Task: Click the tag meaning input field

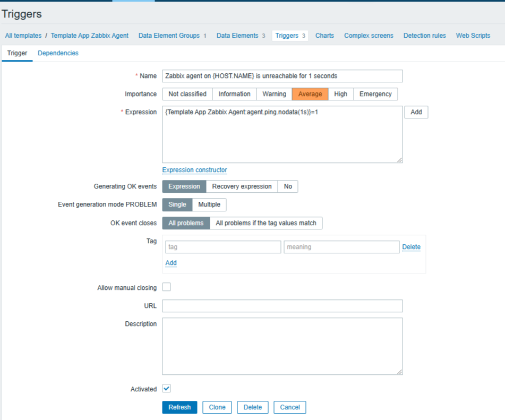Action: click(x=341, y=247)
